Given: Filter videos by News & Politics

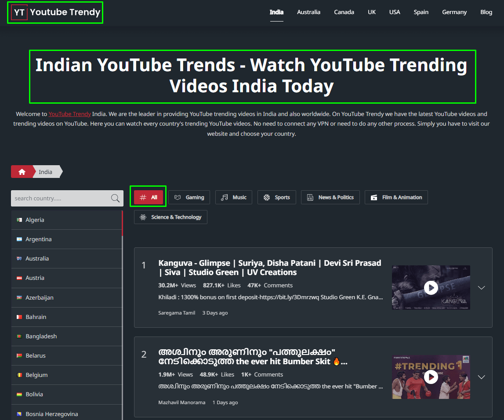Looking at the screenshot, I should [x=330, y=197].
